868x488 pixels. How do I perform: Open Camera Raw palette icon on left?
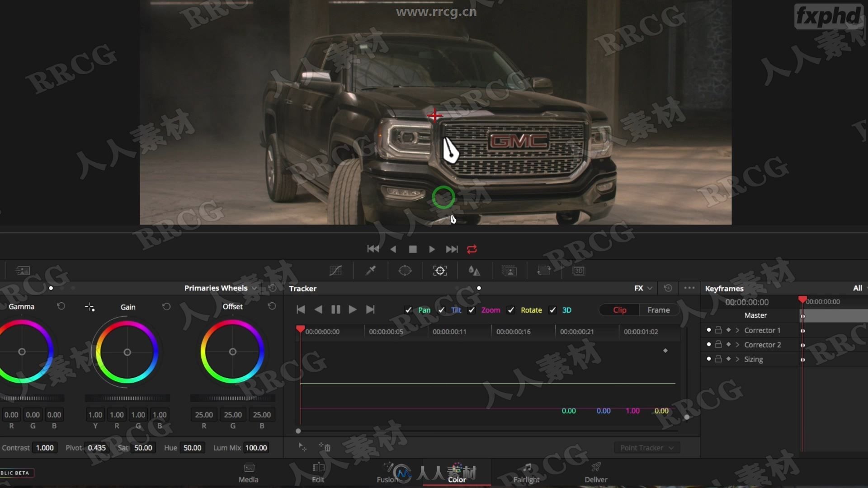pos(22,270)
